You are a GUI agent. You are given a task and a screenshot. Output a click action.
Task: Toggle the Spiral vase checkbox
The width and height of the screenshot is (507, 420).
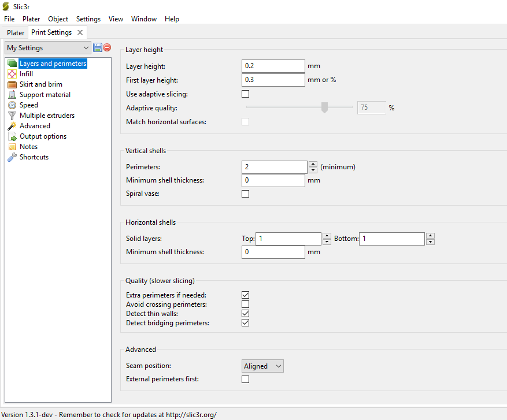coord(246,194)
